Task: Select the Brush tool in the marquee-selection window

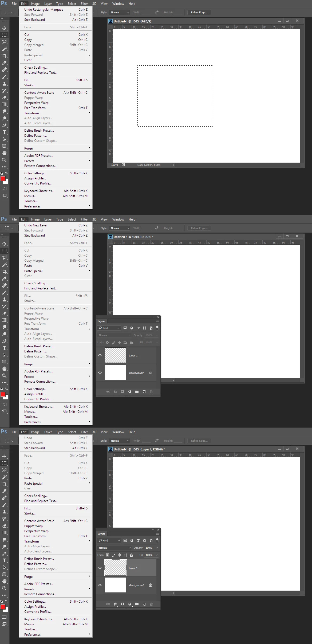Action: tap(4, 77)
